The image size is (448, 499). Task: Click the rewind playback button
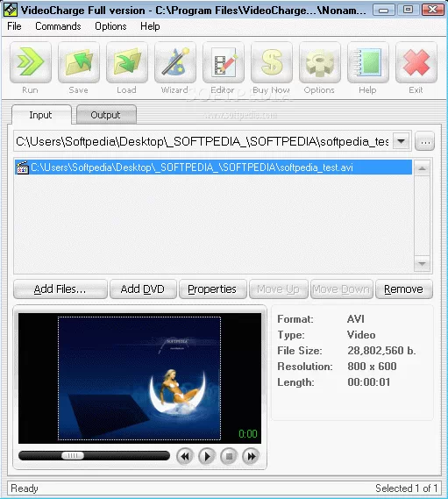[x=185, y=457]
